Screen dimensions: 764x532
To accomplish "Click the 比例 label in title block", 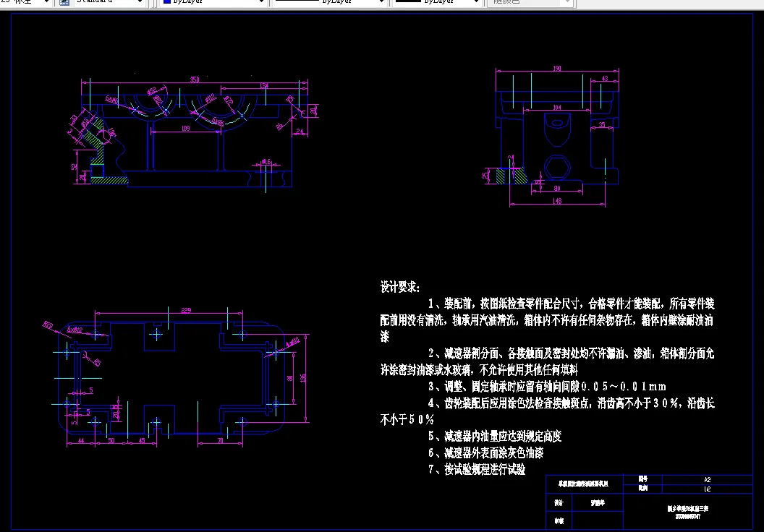I will 643,488.
